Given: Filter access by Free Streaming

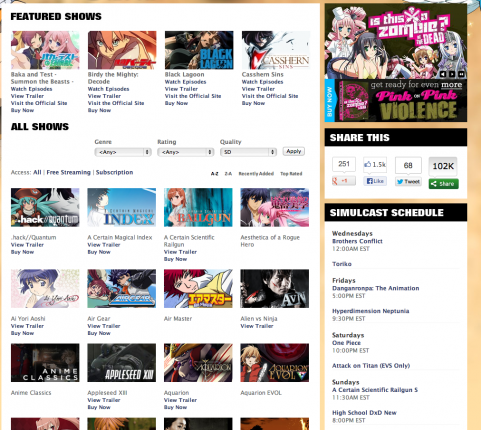Looking at the screenshot, I should (68, 172).
